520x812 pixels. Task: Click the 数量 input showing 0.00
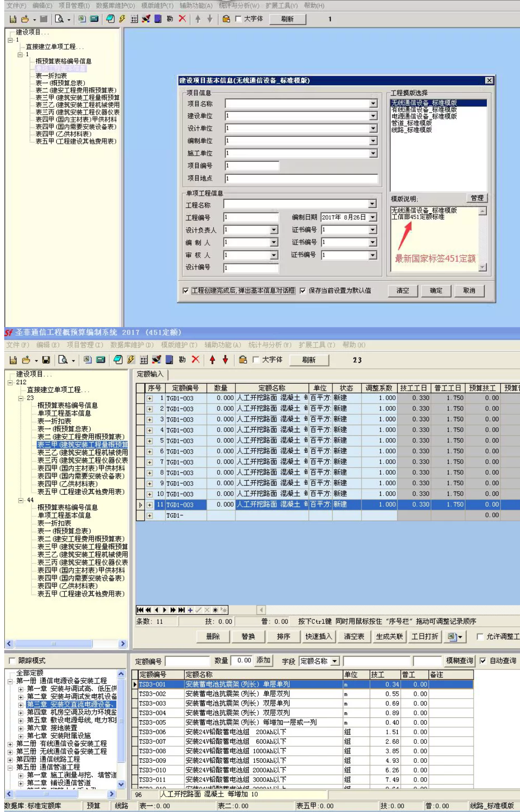(242, 661)
